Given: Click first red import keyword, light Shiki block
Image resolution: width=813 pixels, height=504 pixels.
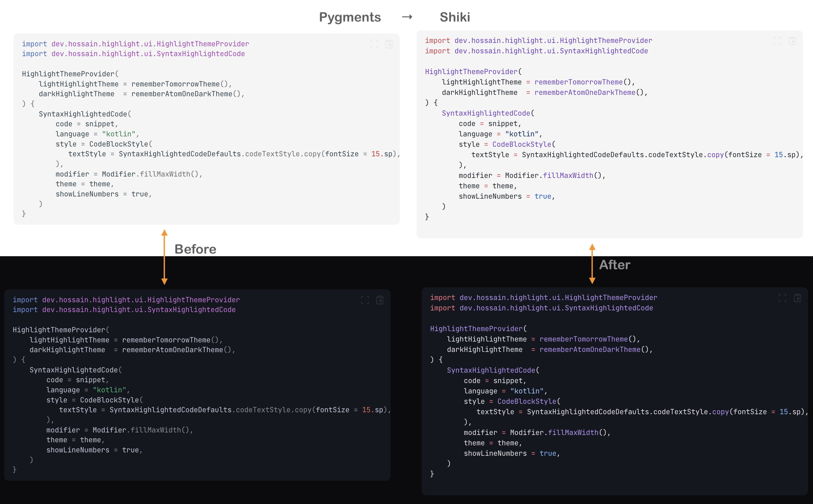Looking at the screenshot, I should click(437, 41).
